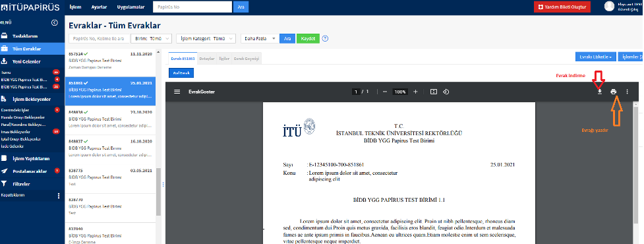Open Havale Onayı Bekleyenler item

click(x=22, y=117)
